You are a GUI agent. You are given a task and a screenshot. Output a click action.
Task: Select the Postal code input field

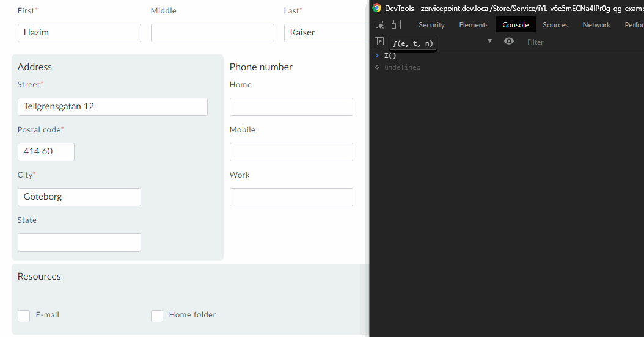coord(46,152)
